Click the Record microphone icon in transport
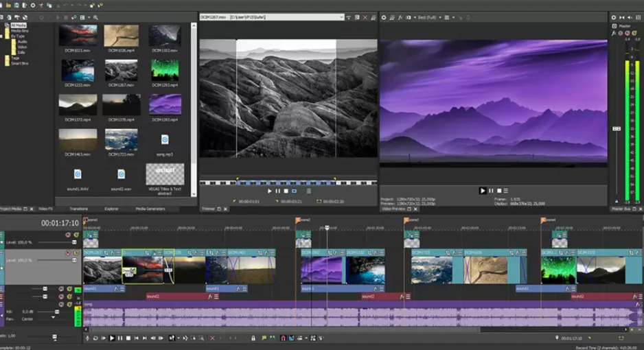Image resolution: width=644 pixels, height=350 pixels. [x=87, y=338]
